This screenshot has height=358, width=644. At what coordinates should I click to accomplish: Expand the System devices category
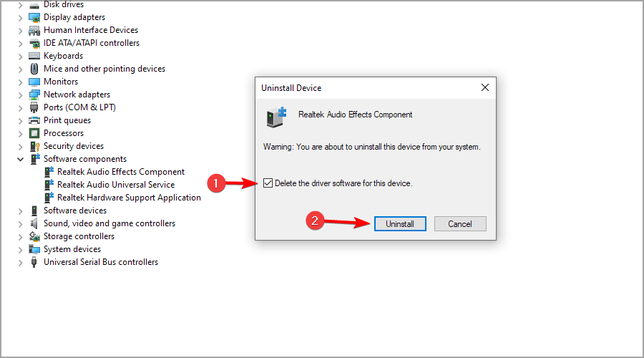20,249
